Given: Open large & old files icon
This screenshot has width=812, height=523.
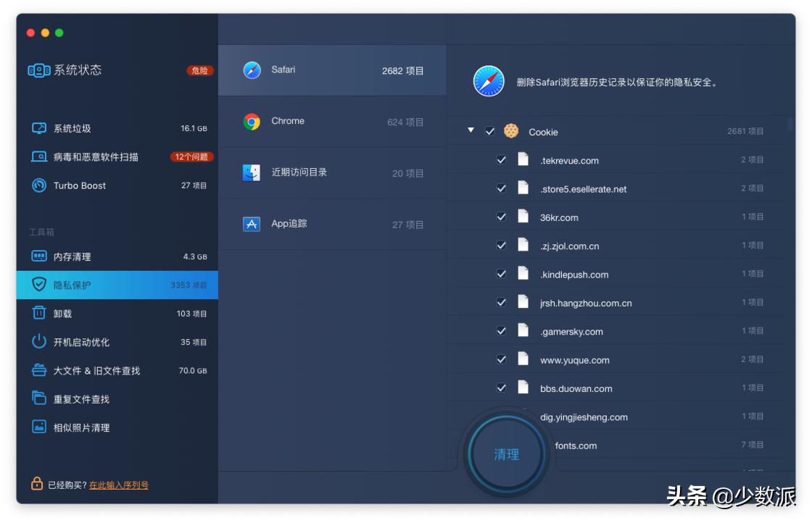Looking at the screenshot, I should 39,370.
